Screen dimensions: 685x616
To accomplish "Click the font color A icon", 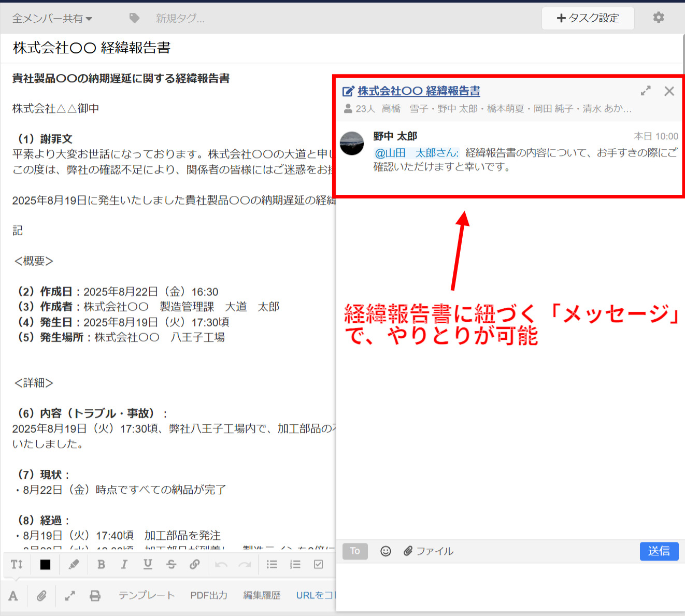I will tap(13, 595).
